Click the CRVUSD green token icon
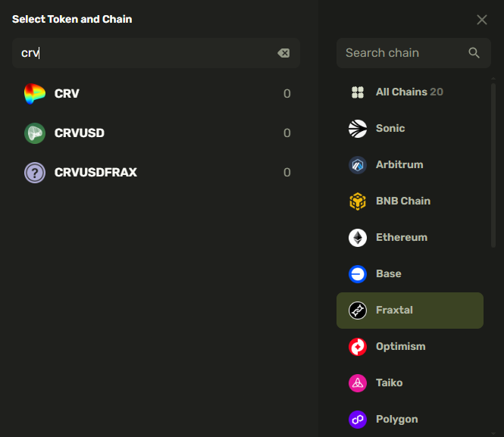Screen dimensions: 504x437 pos(35,133)
